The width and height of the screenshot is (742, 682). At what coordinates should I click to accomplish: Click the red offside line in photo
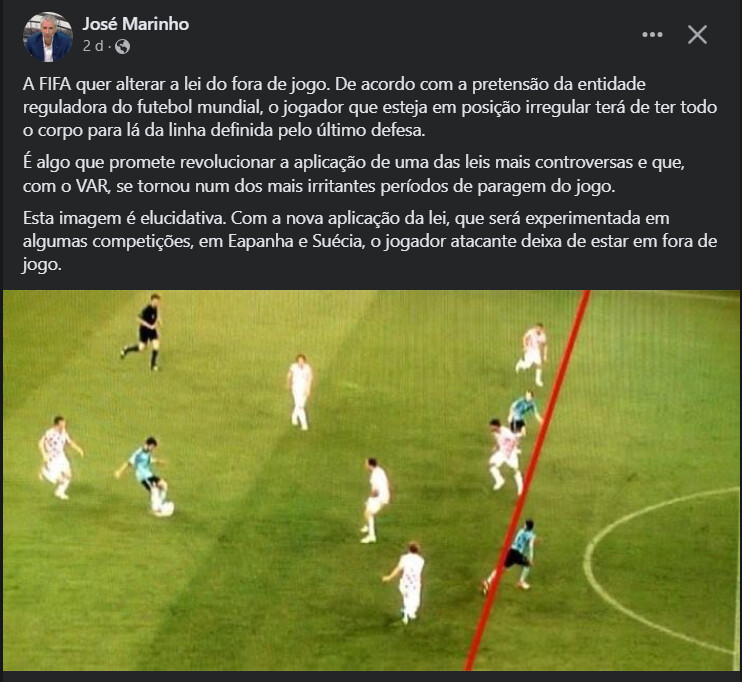click(x=529, y=478)
